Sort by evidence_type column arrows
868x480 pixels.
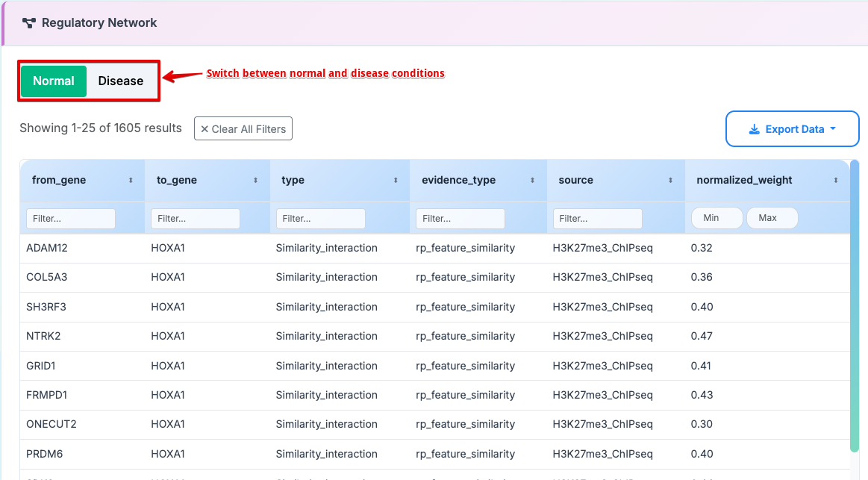point(532,181)
